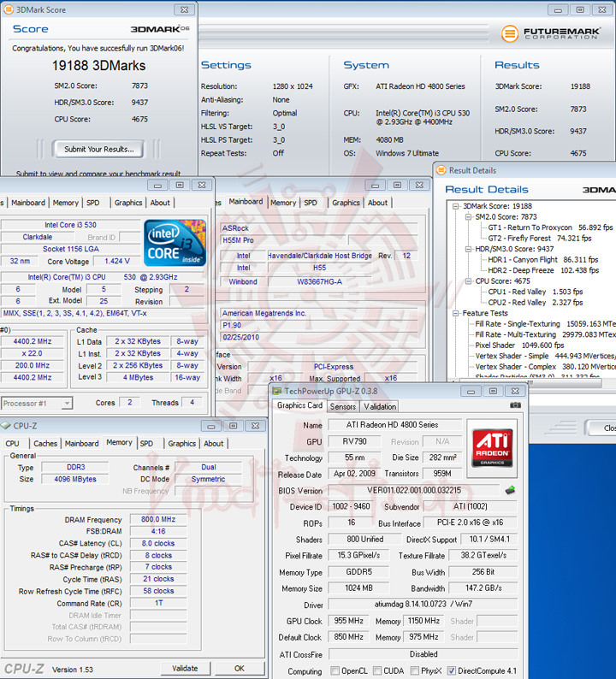
Task: Collapse the SM2.0 Score: 7873 node
Action: click(x=468, y=217)
